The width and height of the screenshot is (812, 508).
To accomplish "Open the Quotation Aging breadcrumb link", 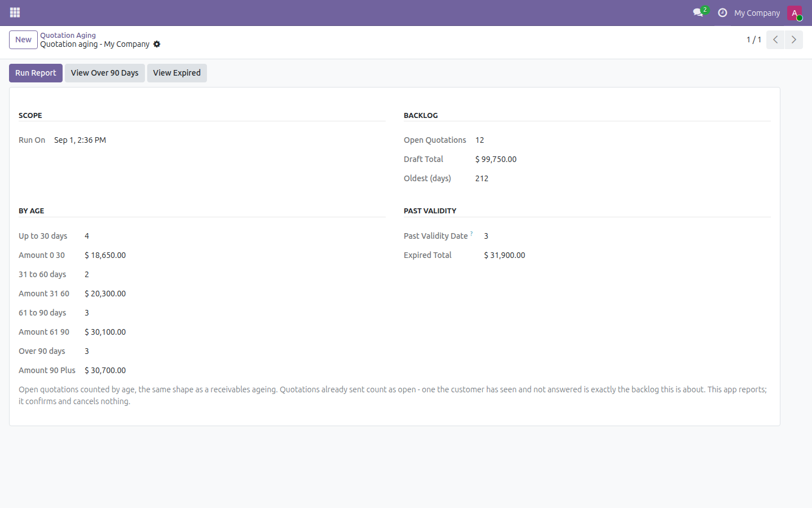I will point(68,35).
